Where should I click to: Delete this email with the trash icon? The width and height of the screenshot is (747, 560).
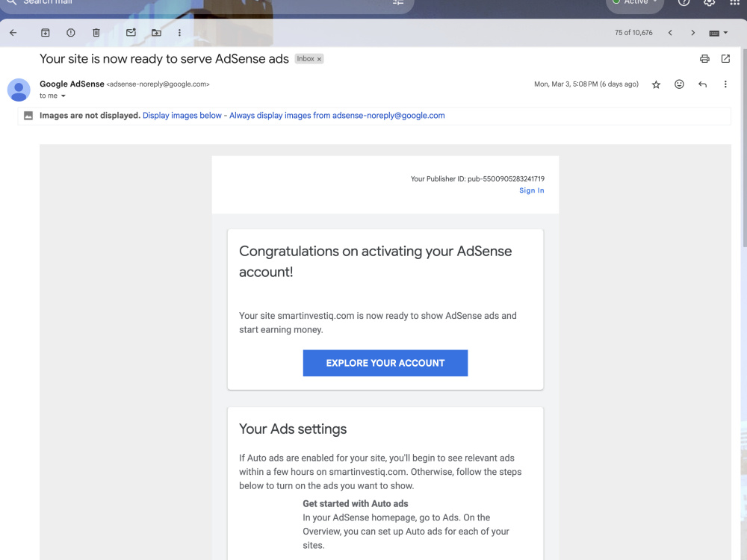[x=96, y=33]
